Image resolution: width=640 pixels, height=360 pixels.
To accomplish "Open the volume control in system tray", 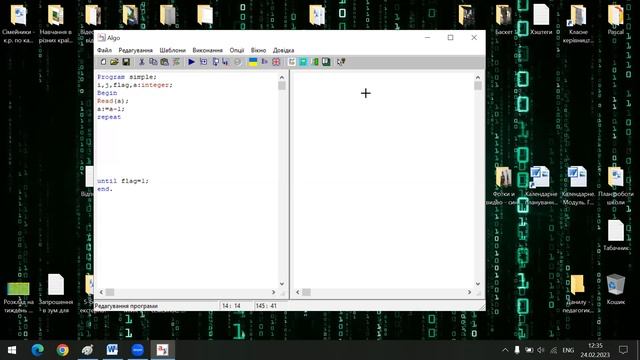I will point(541,350).
